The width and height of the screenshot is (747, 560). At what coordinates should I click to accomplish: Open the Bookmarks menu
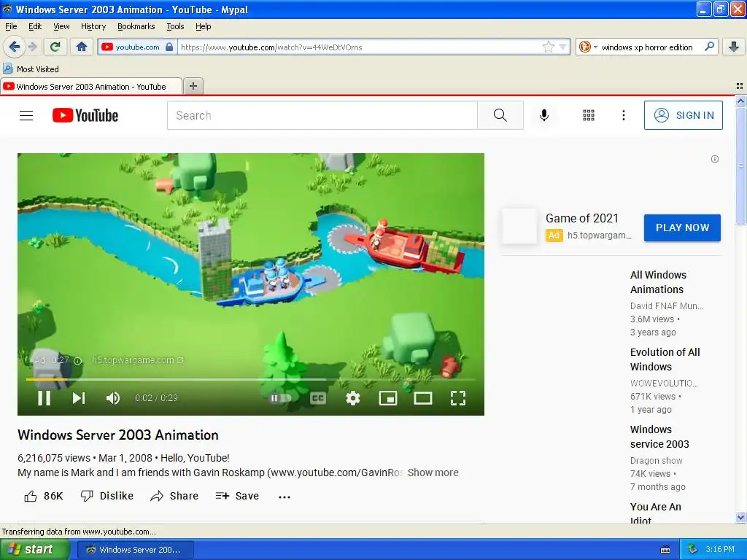[x=136, y=26]
